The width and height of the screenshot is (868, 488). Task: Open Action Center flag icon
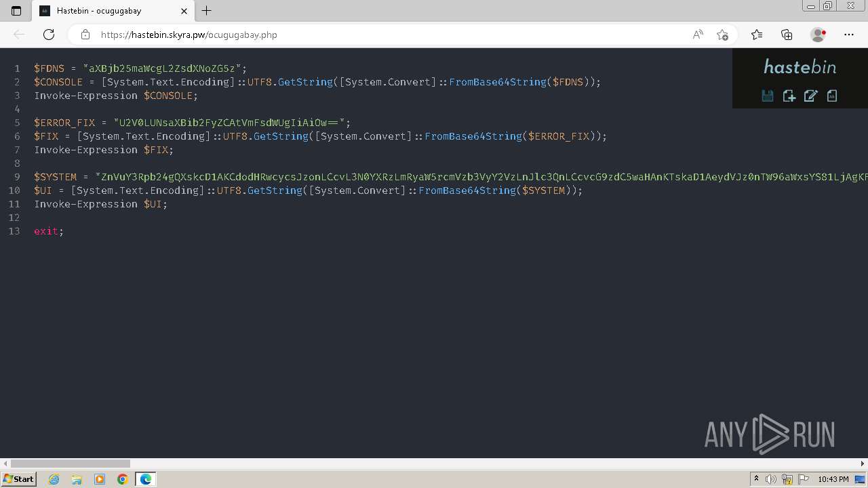point(804,479)
